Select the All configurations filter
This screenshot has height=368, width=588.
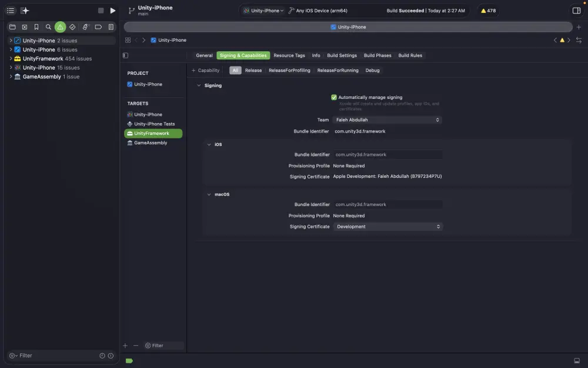[235, 71]
